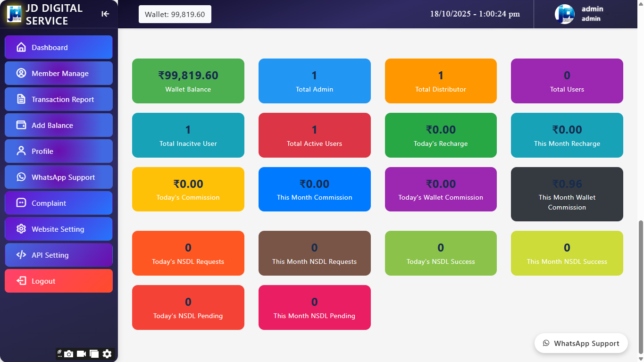This screenshot has height=362, width=644.
Task: Open Member Manage from the sidebar
Action: [59, 74]
